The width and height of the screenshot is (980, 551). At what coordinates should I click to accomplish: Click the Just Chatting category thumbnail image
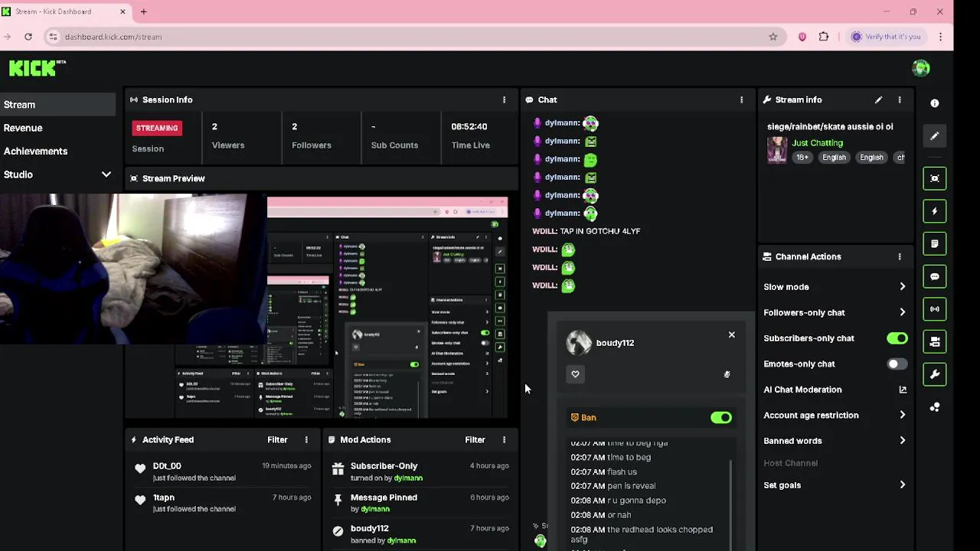point(777,150)
